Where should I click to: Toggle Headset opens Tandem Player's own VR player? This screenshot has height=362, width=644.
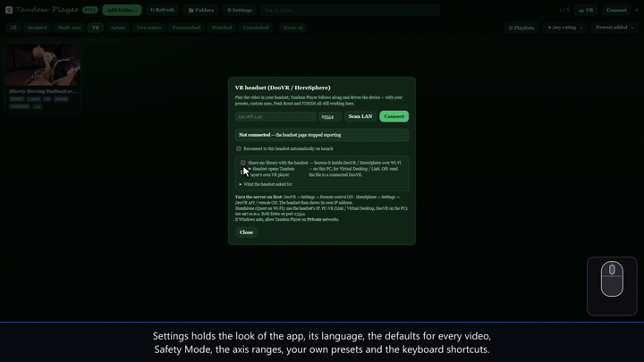pyautogui.click(x=242, y=172)
